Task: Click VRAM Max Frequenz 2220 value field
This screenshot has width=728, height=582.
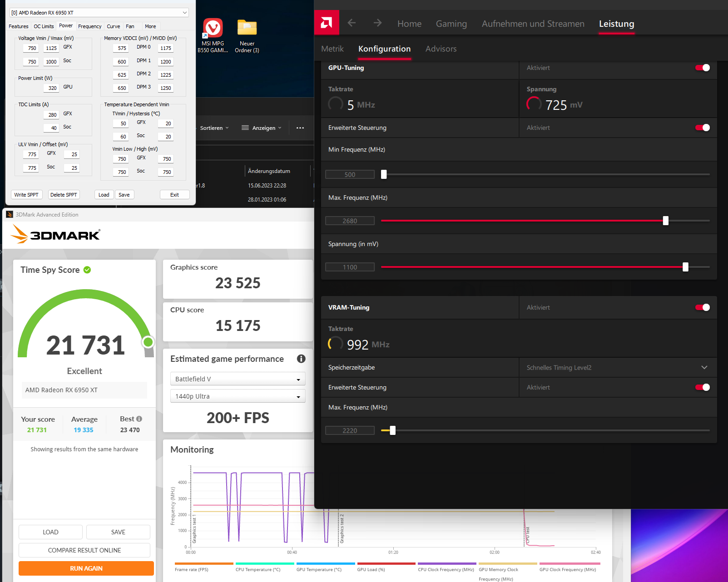Action: tap(350, 430)
